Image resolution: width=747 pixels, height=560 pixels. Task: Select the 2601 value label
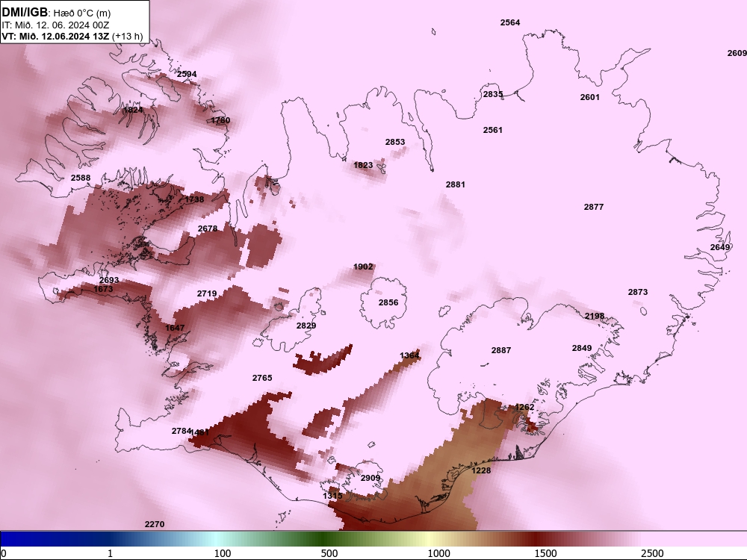point(590,97)
